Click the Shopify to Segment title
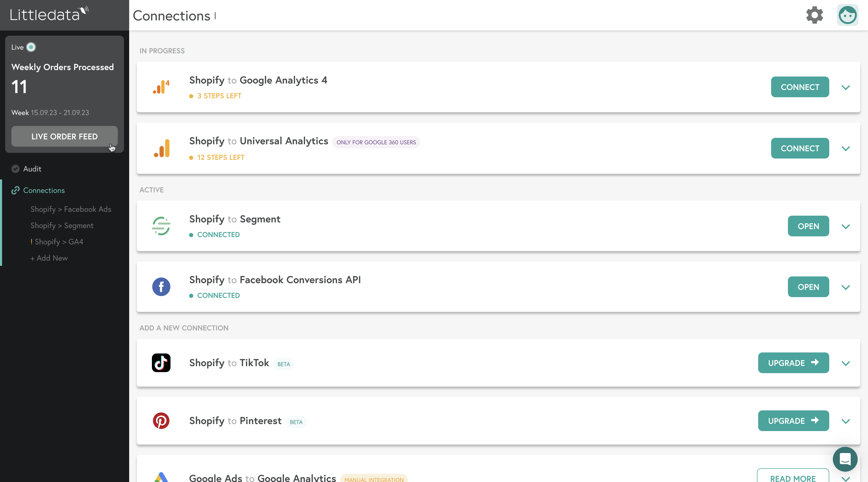 click(235, 219)
